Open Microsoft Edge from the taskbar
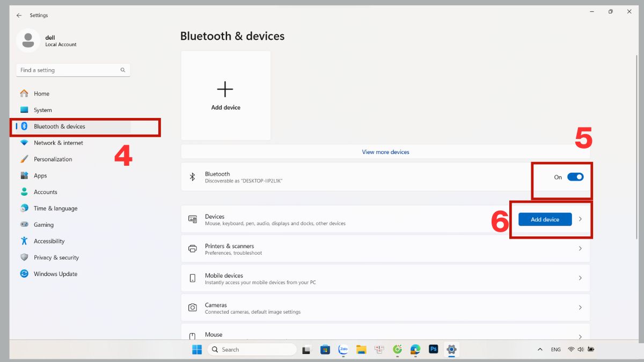Viewport: 644px width, 362px height. (415, 350)
